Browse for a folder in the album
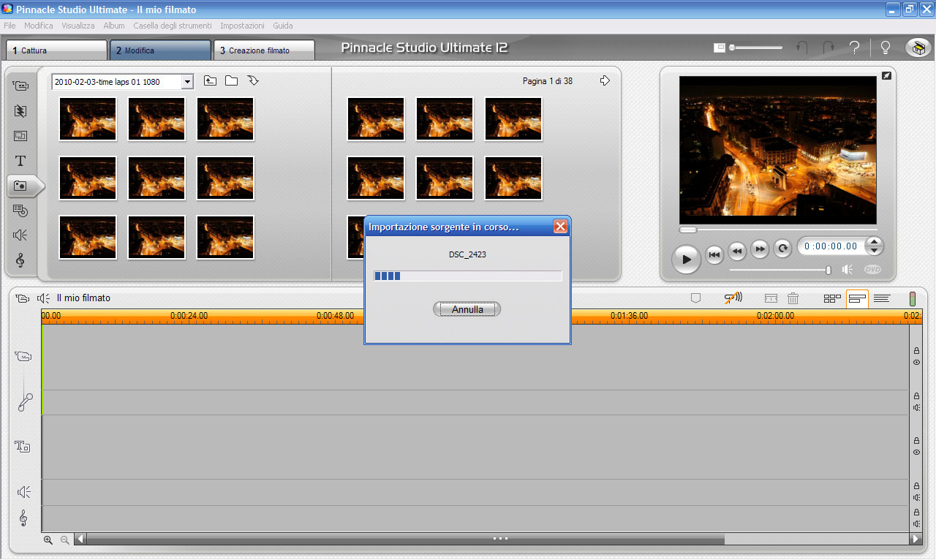Viewport: 936px width, 560px height. pyautogui.click(x=231, y=81)
